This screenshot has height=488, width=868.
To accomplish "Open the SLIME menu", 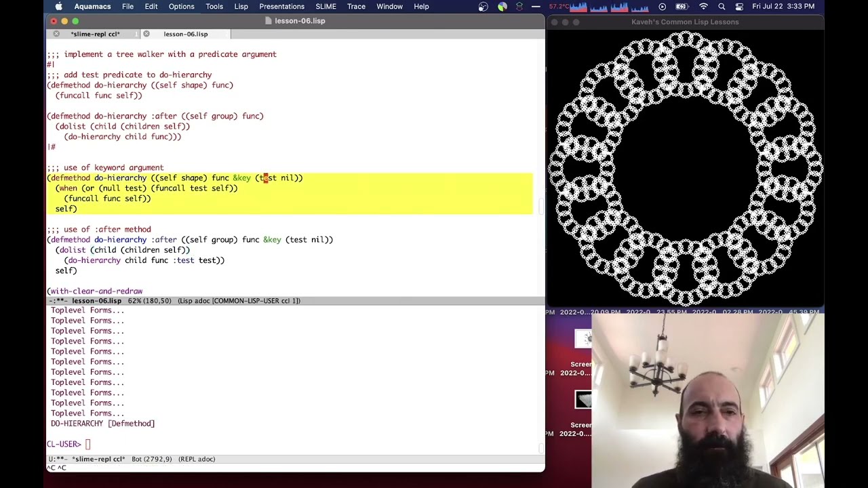I will (325, 7).
